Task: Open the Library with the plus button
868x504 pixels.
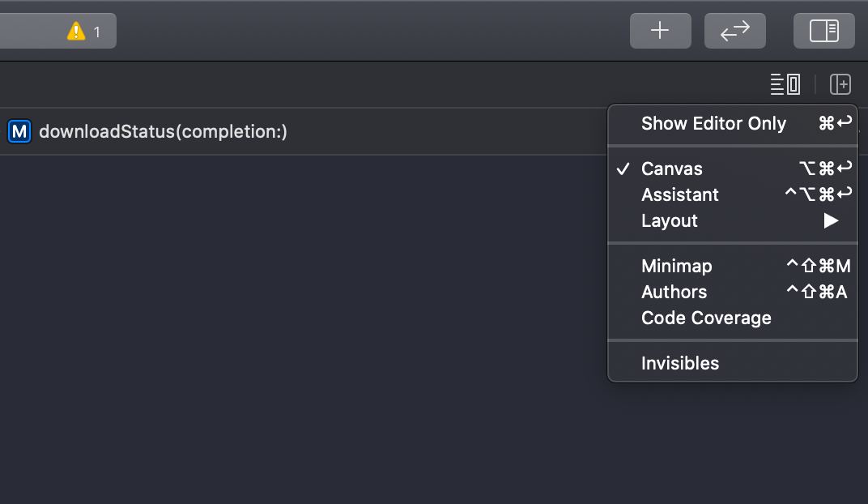Action: coord(660,31)
